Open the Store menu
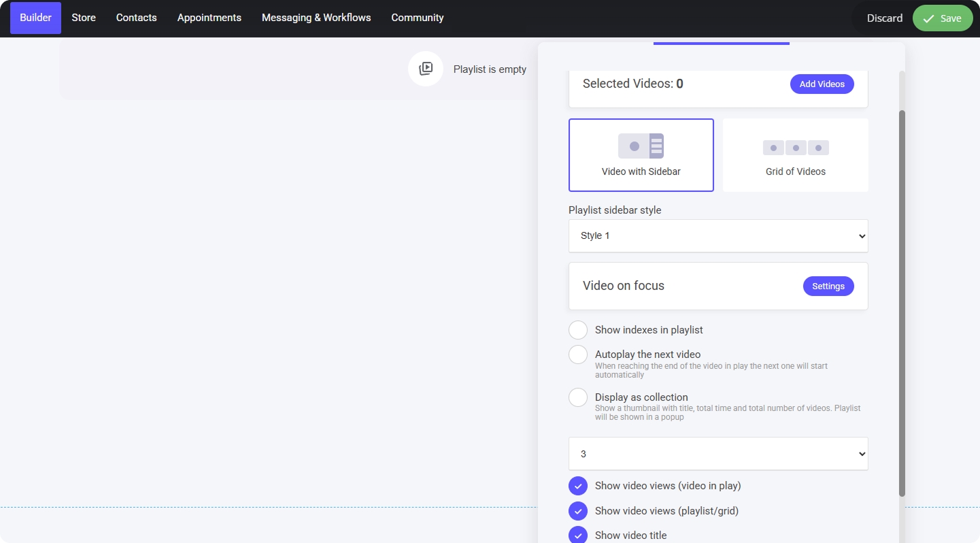The width and height of the screenshot is (980, 543). [84, 18]
